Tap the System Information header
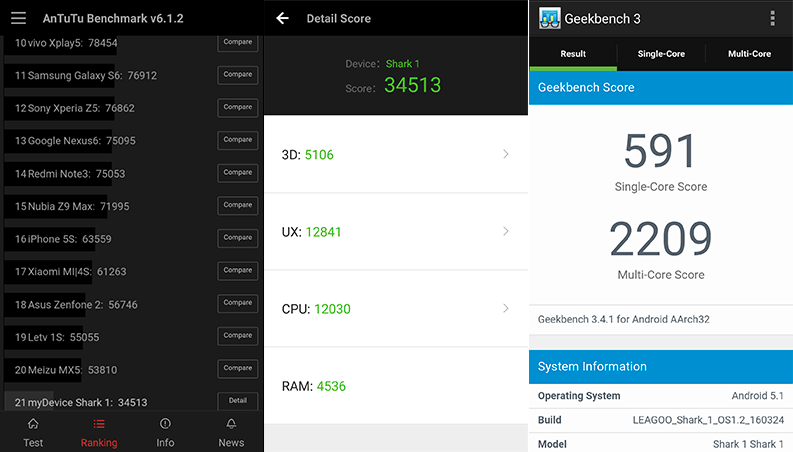Screen dimensions: 793x452 pos(661,367)
